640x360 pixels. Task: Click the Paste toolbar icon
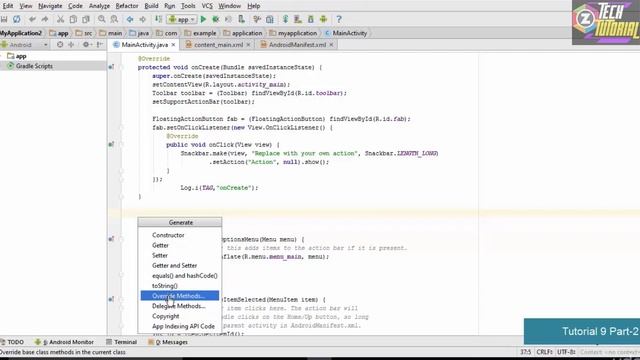point(86,19)
